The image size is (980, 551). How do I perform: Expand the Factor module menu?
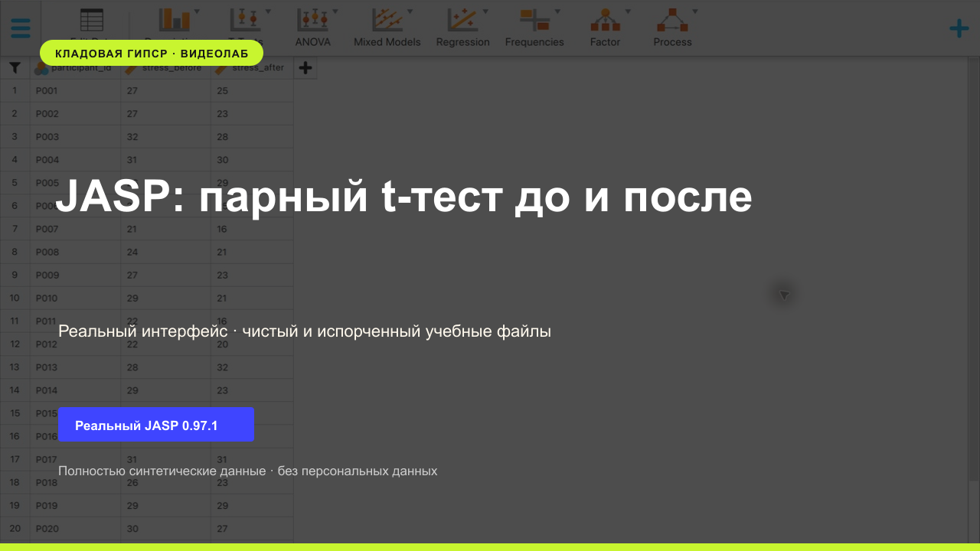[x=605, y=27]
